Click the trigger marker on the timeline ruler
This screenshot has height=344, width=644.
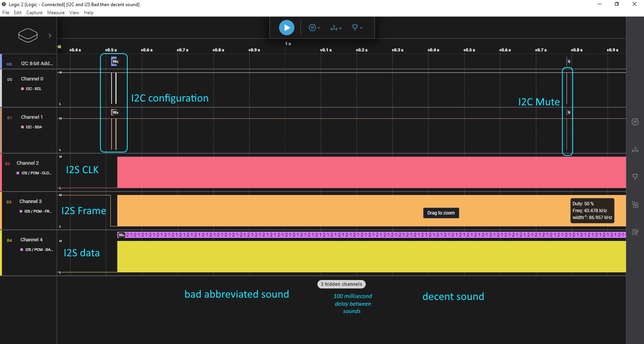(59, 47)
